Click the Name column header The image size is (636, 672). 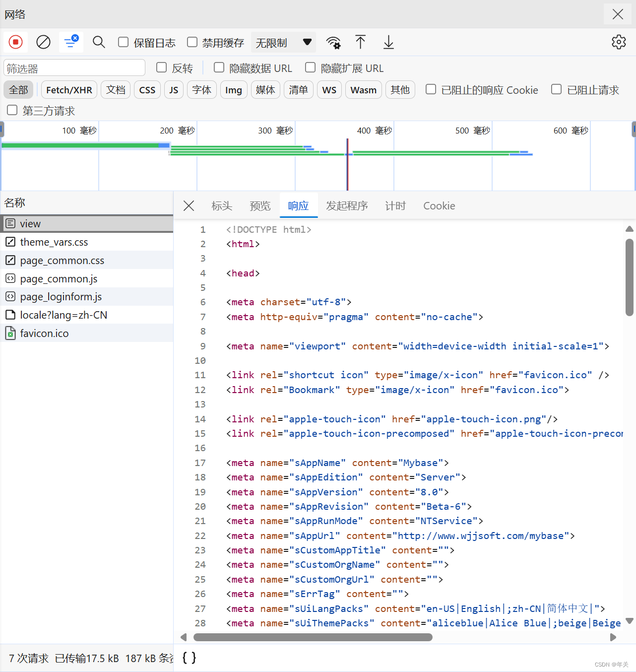(87, 202)
